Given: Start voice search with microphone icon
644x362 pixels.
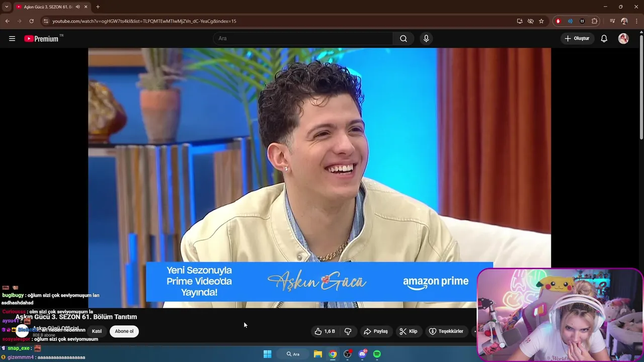Looking at the screenshot, I should [426, 39].
